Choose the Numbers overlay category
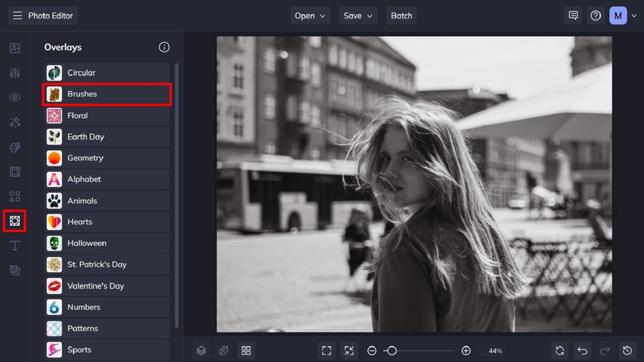Image resolution: width=644 pixels, height=362 pixels. pyautogui.click(x=107, y=307)
